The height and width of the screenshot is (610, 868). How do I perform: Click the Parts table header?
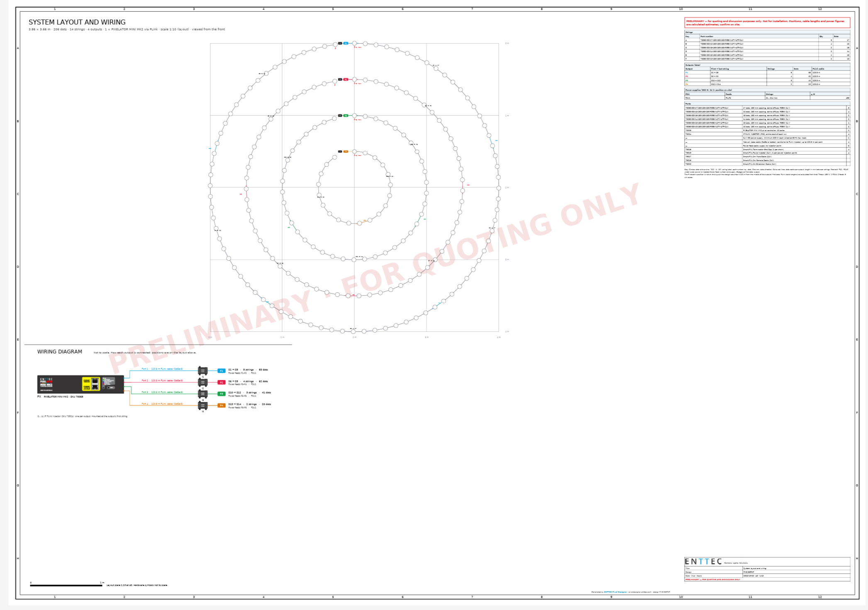coord(767,104)
